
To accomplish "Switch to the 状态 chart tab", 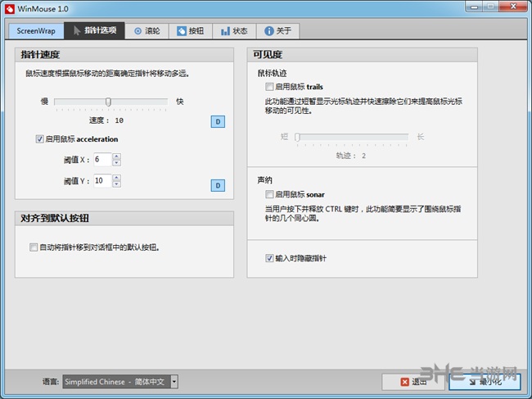I will point(233,31).
